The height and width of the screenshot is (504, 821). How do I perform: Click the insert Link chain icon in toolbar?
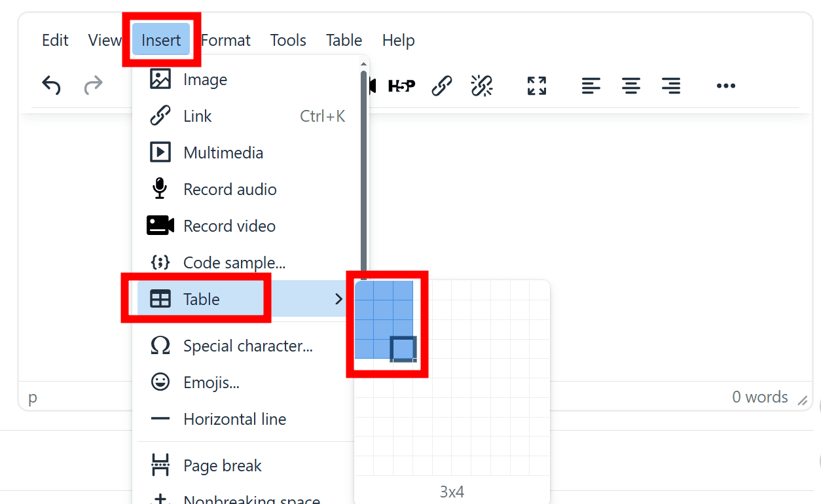point(442,86)
